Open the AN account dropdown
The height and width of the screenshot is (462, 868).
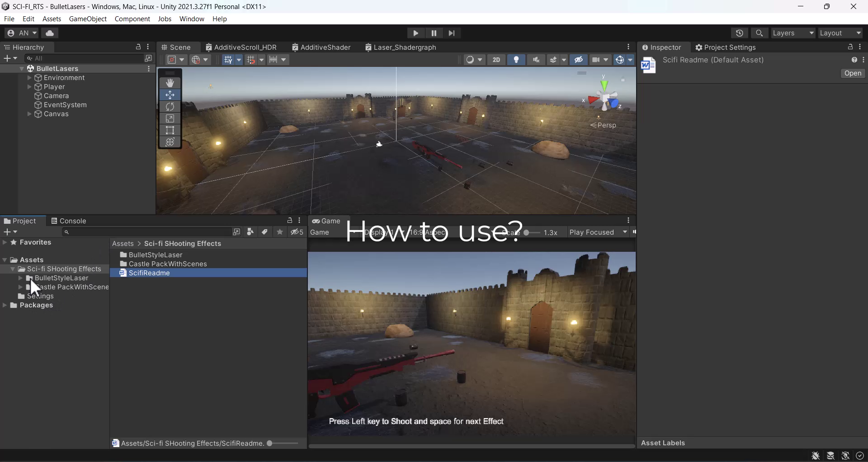pyautogui.click(x=22, y=33)
